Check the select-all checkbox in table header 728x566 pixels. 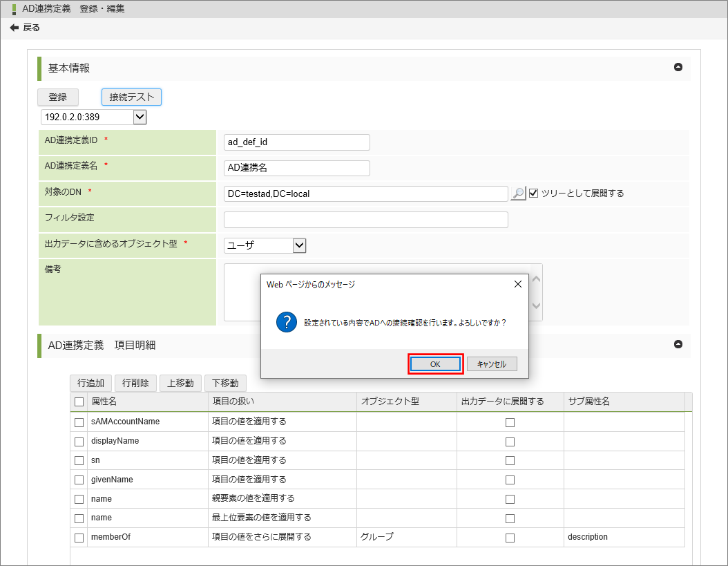tap(79, 402)
